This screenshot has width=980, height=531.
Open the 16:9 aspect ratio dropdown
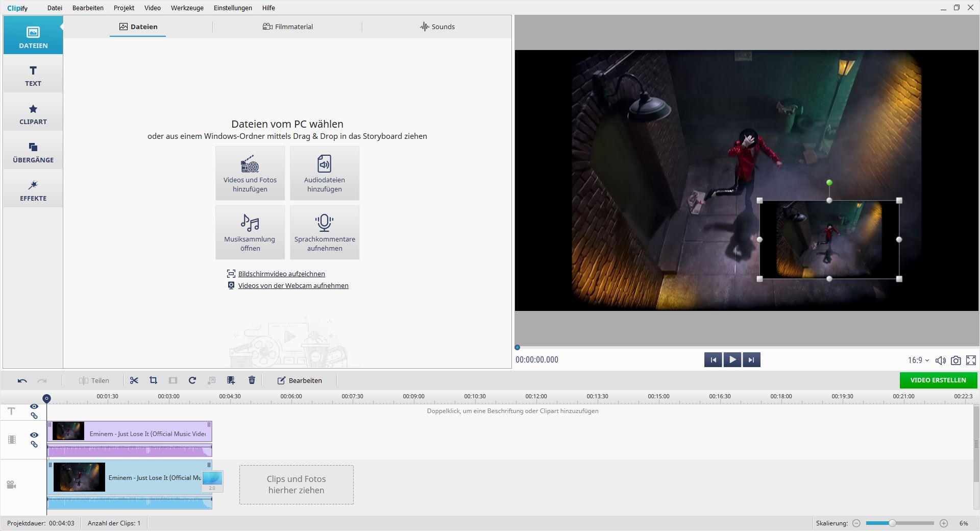coord(918,360)
